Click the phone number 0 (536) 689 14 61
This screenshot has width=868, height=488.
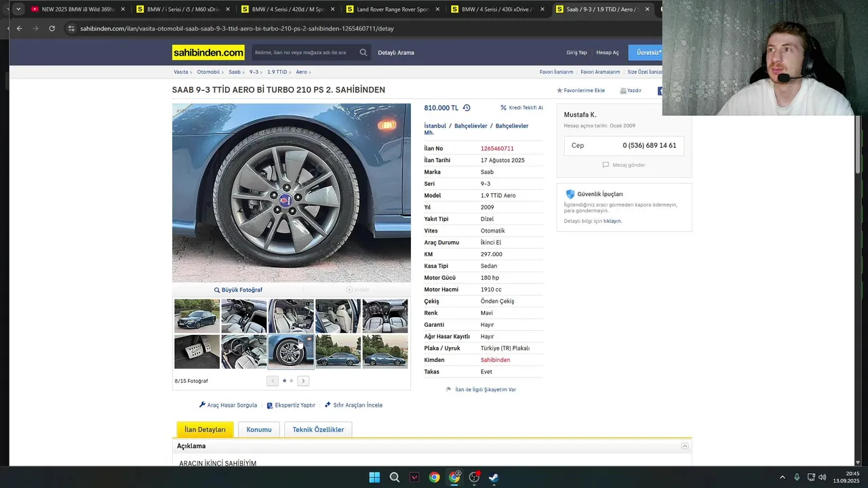pyautogui.click(x=650, y=146)
